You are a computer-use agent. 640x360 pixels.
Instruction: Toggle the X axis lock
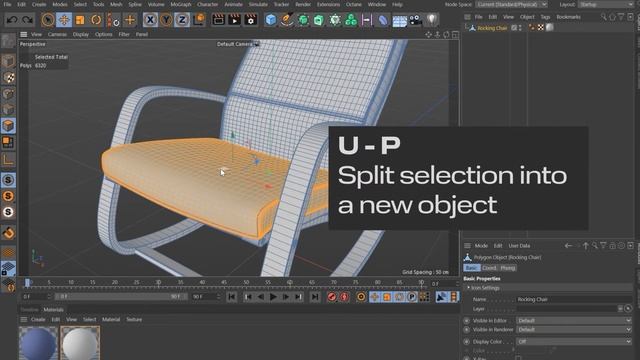click(150, 20)
